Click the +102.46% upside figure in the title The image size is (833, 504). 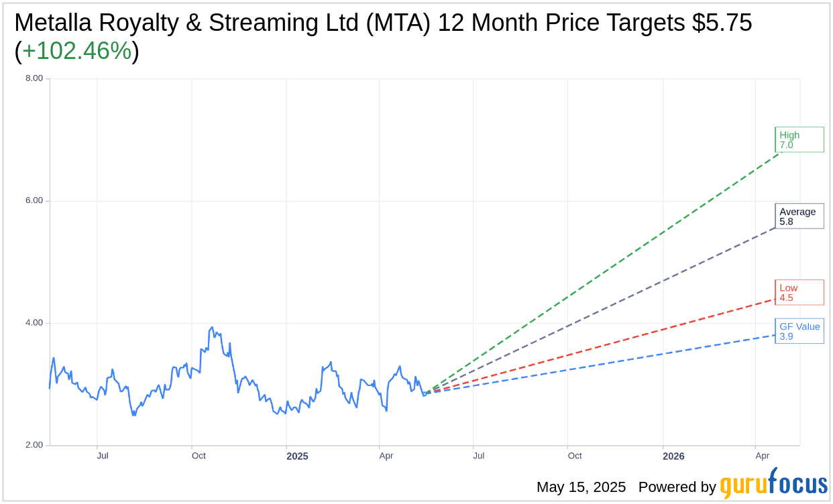77,51
